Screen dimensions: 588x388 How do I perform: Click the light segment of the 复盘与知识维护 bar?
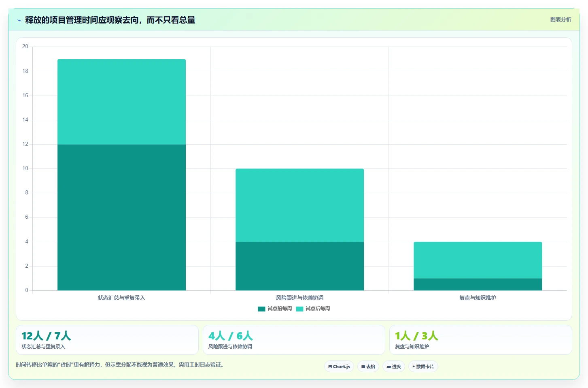(478, 260)
